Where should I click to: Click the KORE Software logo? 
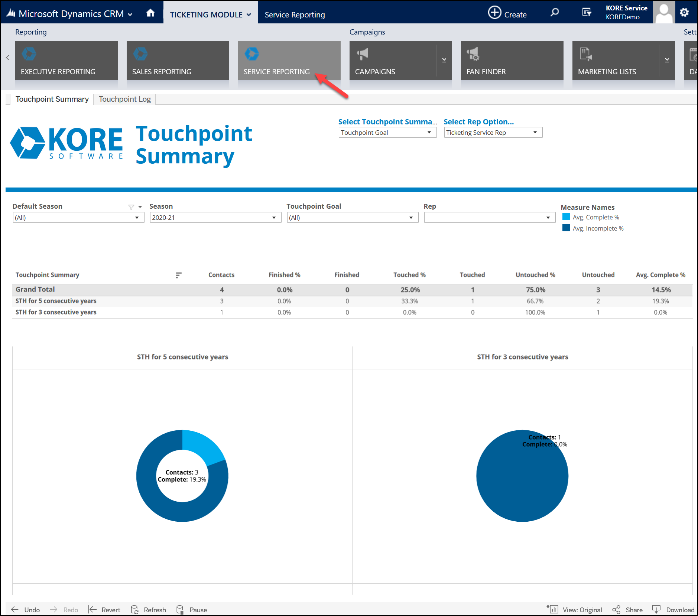point(66,143)
